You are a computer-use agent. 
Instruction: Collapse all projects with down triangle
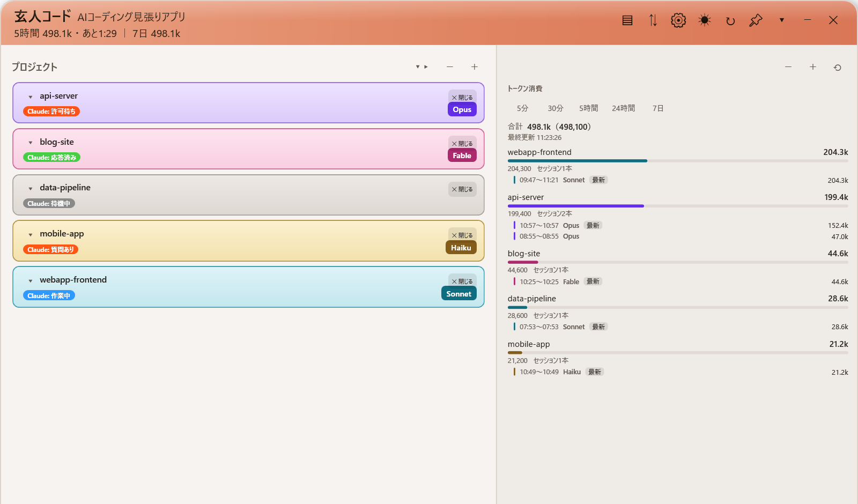point(418,67)
